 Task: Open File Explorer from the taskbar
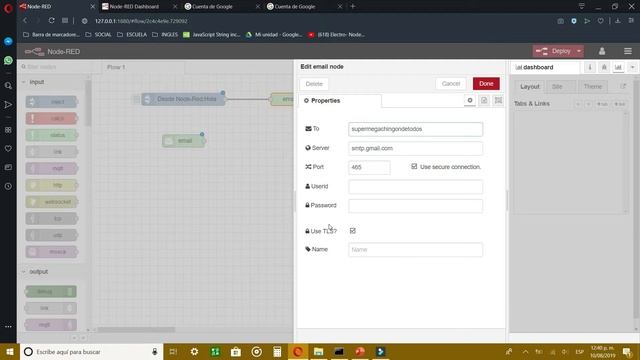pyautogui.click(x=318, y=351)
